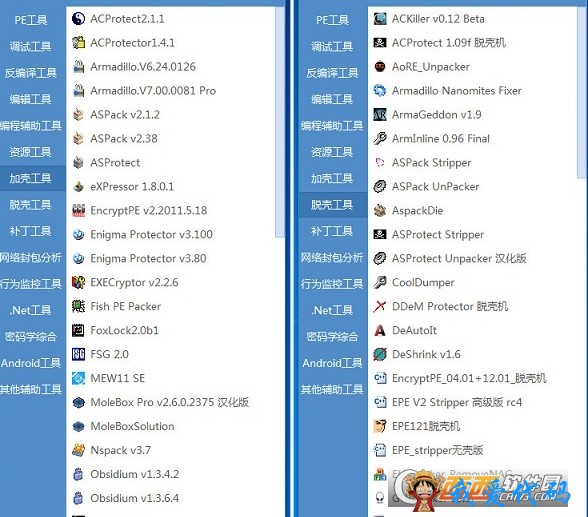Open the DeAutoIt red A icon
Screen dimensions: 588x517
pos(380,330)
